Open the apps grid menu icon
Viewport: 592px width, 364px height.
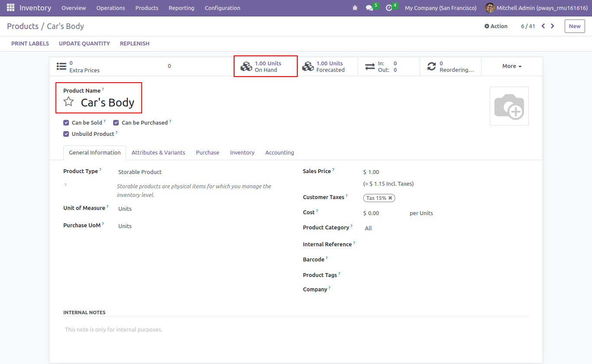(x=10, y=8)
